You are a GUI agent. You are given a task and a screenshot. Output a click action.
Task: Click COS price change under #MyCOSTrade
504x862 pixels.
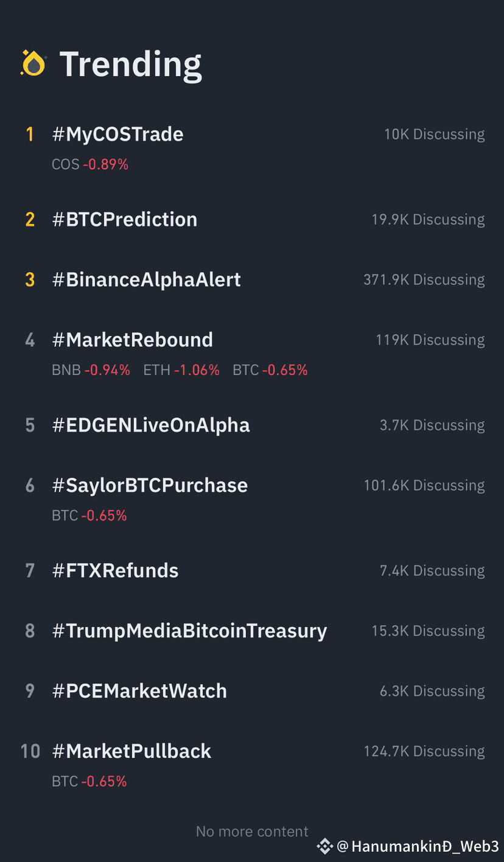tap(90, 164)
